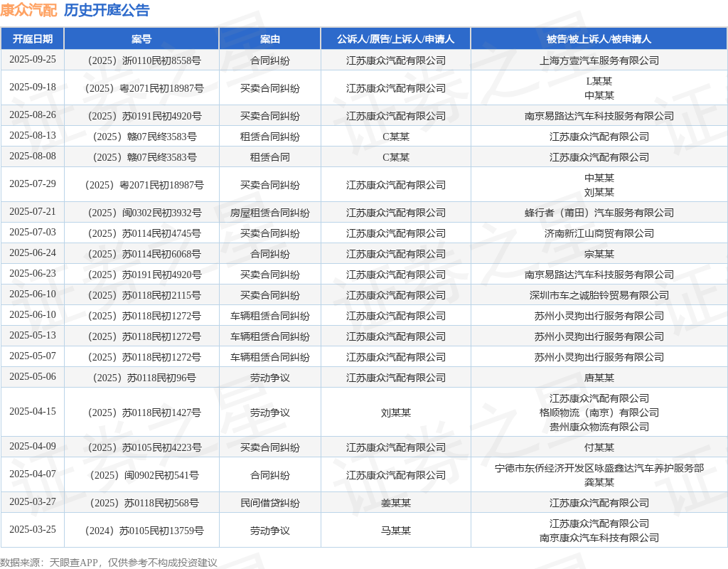Select the date cell 2025-06-24

[33, 253]
